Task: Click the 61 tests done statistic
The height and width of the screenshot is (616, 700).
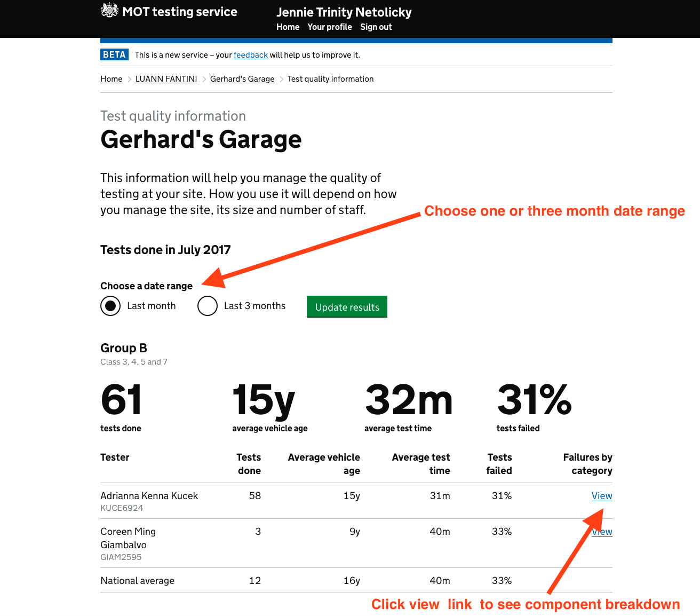Action: tap(121, 400)
